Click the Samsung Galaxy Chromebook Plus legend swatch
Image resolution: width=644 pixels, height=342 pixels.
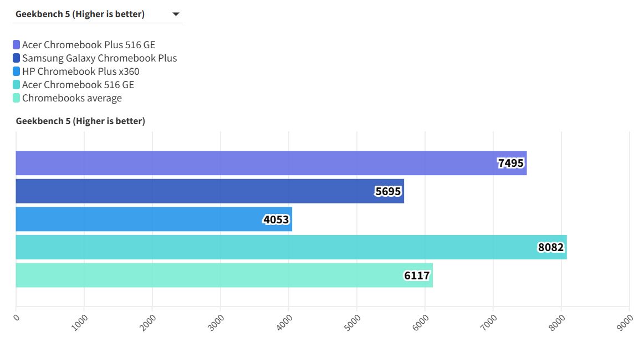[x=17, y=58]
